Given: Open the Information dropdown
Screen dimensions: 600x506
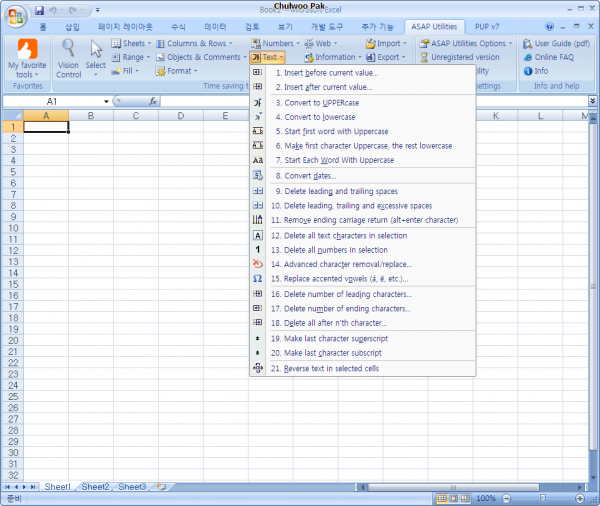Looking at the screenshot, I should 333,57.
